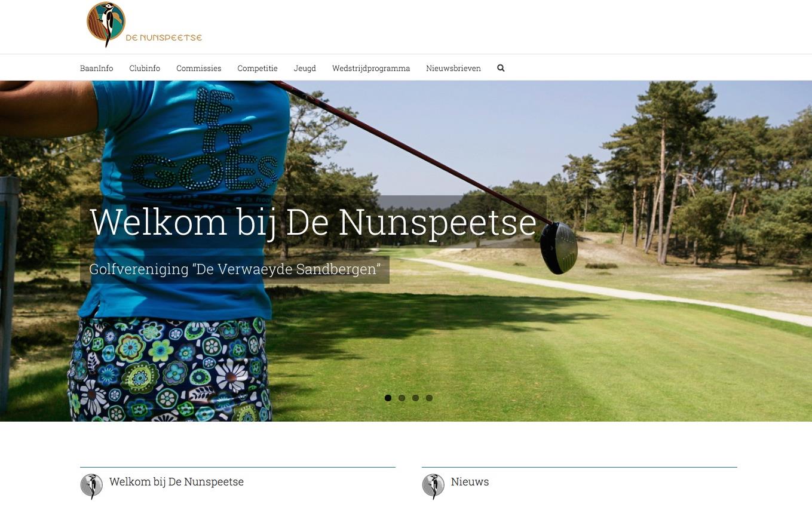Image resolution: width=812 pixels, height=507 pixels.
Task: Select the first slider dot
Action: 388,398
